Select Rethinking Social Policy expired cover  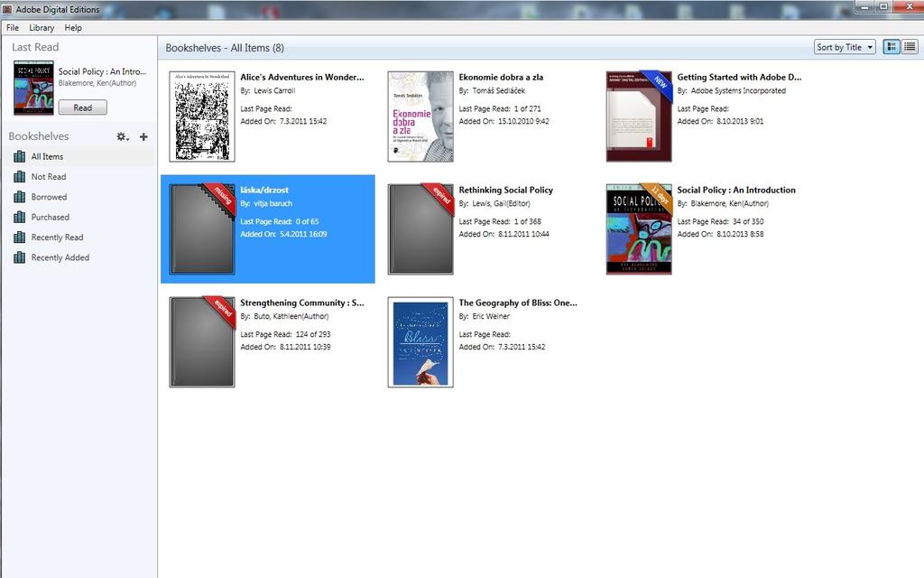[x=420, y=228]
